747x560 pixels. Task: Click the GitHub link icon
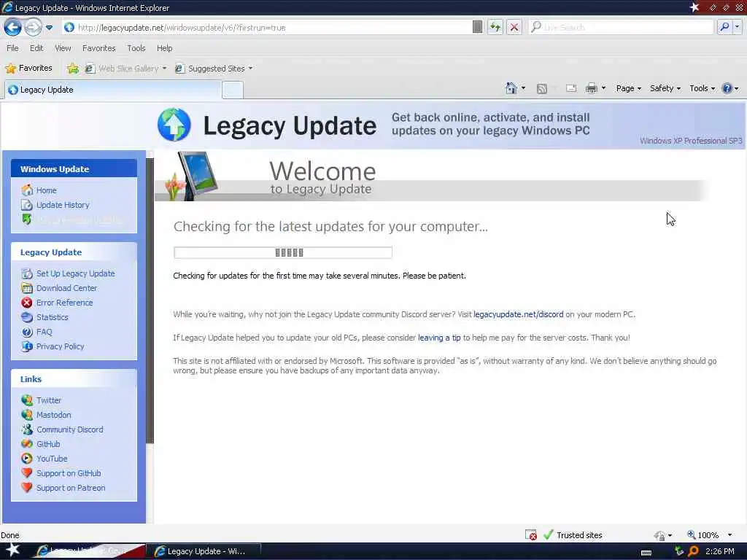click(27, 444)
